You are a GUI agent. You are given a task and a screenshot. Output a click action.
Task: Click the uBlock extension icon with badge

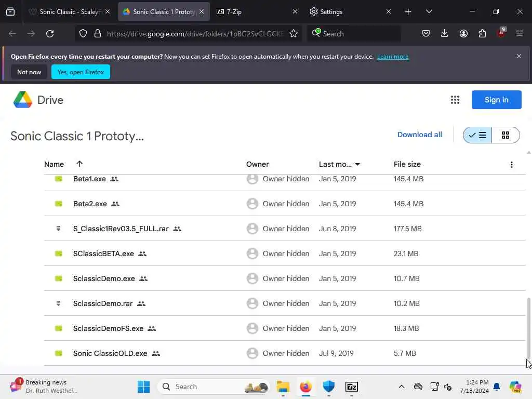501,33
